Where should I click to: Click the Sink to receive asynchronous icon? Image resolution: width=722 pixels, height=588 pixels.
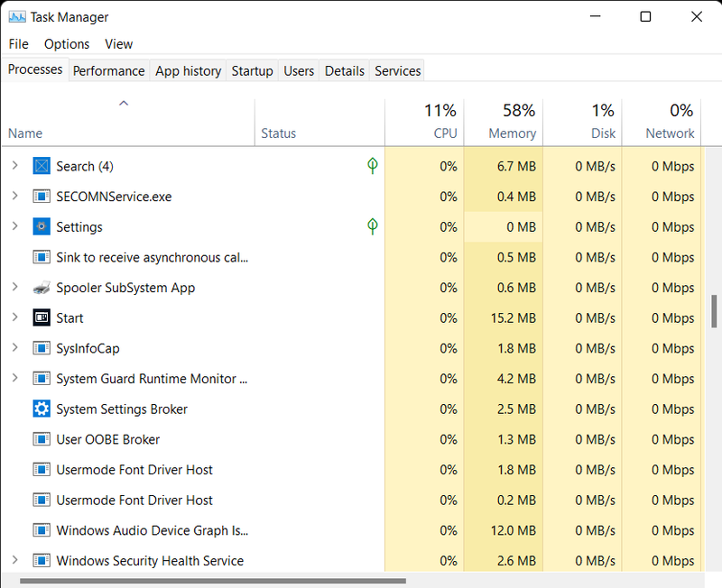tap(42, 257)
